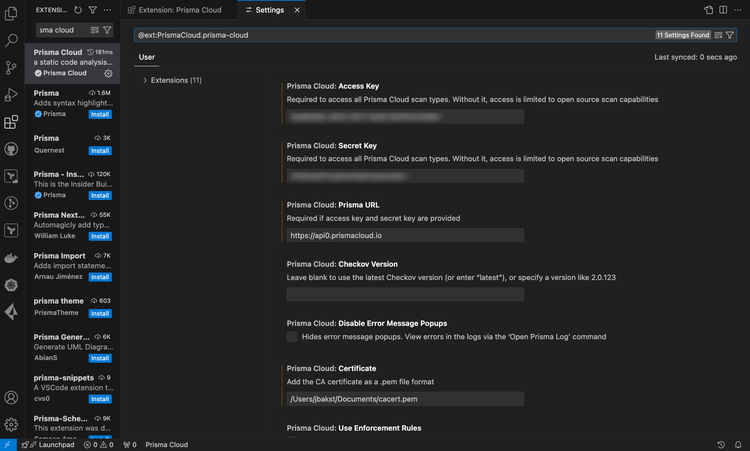Viewport: 750px width, 451px height.
Task: Install the Prisma Insider extension
Action: coord(100,196)
